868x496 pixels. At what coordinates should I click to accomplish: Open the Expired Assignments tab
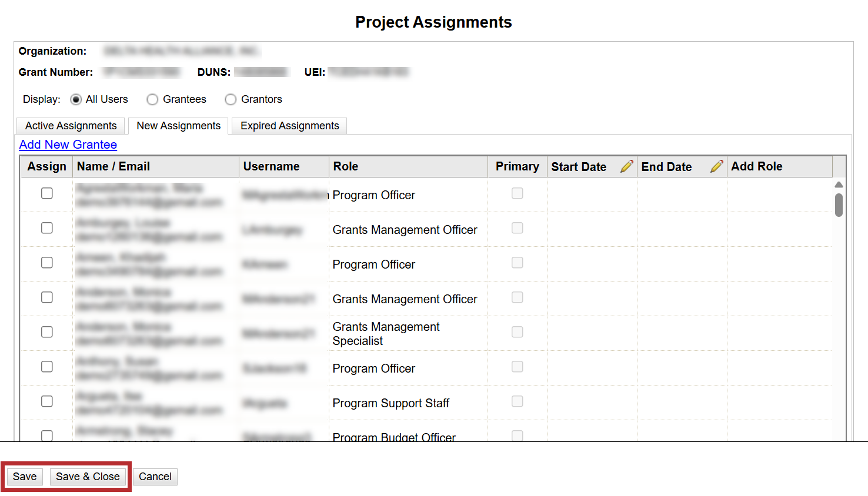click(289, 126)
